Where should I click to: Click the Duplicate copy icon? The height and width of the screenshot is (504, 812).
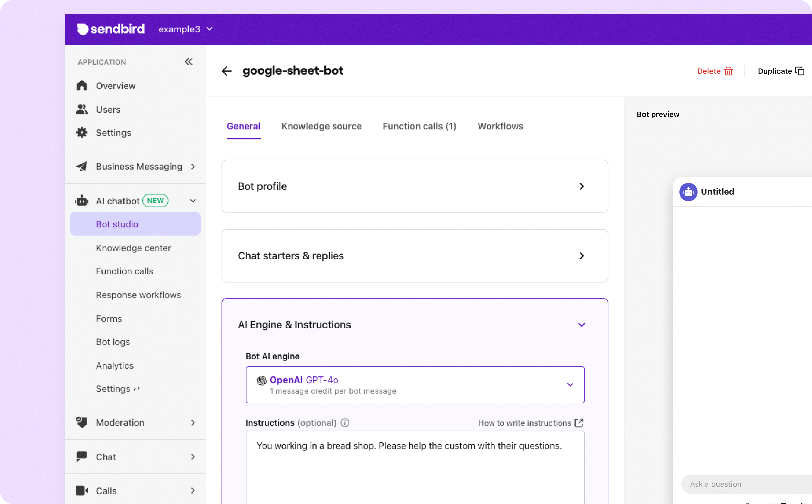[x=799, y=71]
